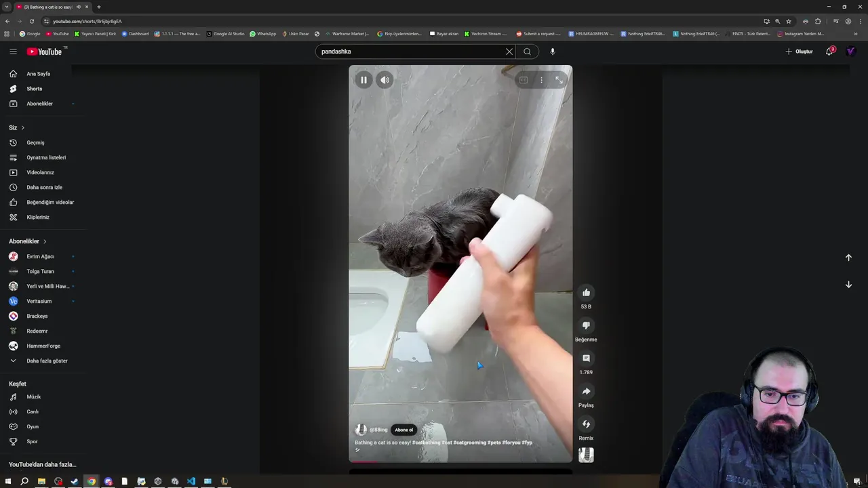Toggle captions on the Short
This screenshot has height=488, width=868.
click(524, 80)
